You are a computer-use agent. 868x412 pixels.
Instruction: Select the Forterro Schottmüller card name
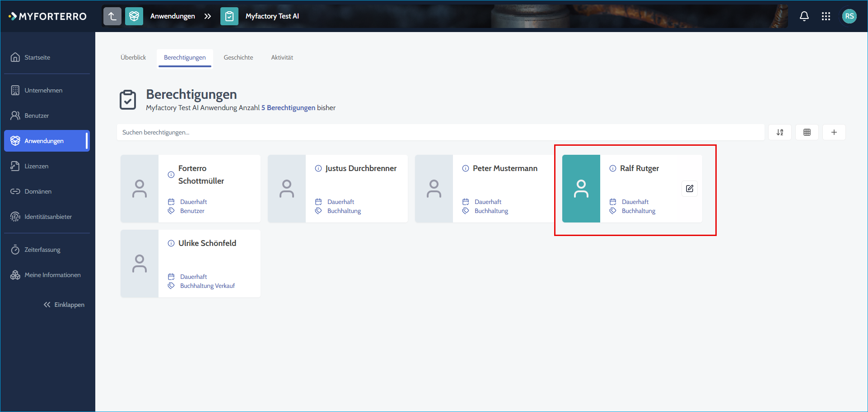[x=201, y=175]
